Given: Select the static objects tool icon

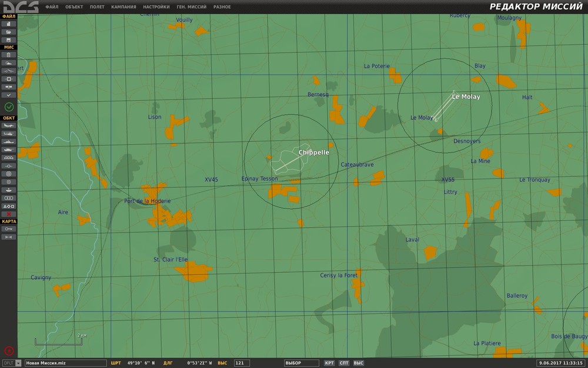Looking at the screenshot, I should 9,158.
